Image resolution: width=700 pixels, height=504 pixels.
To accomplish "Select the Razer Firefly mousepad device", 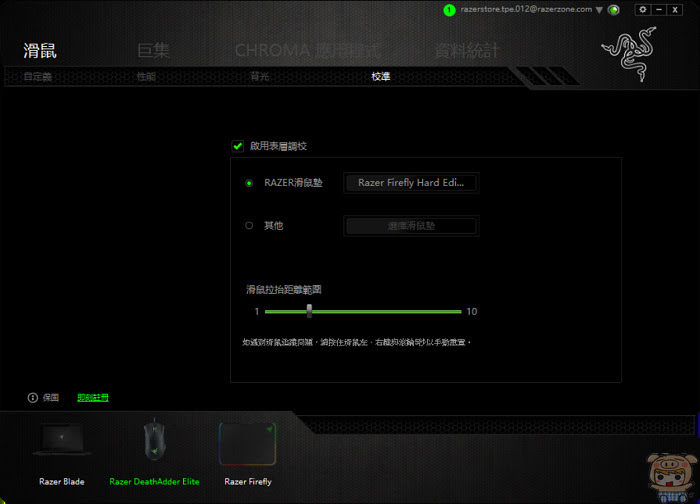I will click(x=248, y=444).
